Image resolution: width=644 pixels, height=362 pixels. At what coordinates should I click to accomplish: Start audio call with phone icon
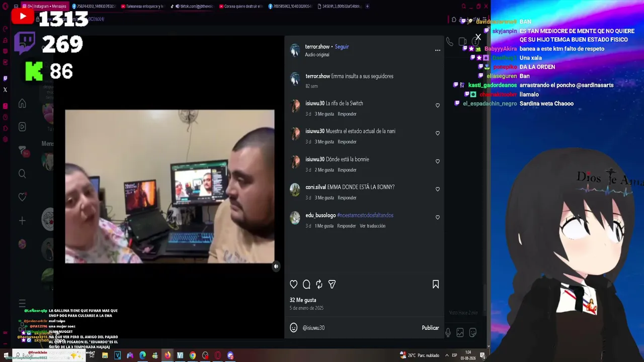[450, 42]
